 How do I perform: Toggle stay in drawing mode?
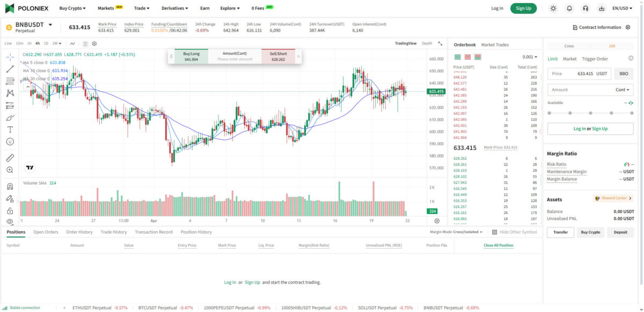tap(10, 199)
